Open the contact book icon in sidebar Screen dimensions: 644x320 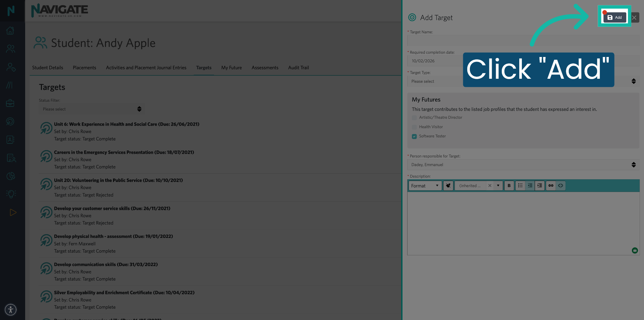pyautogui.click(x=10, y=140)
